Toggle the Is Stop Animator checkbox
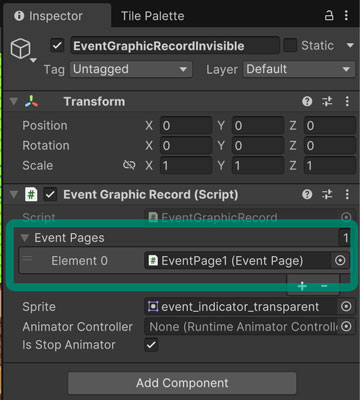Viewport: 360px width, 400px height. (151, 345)
